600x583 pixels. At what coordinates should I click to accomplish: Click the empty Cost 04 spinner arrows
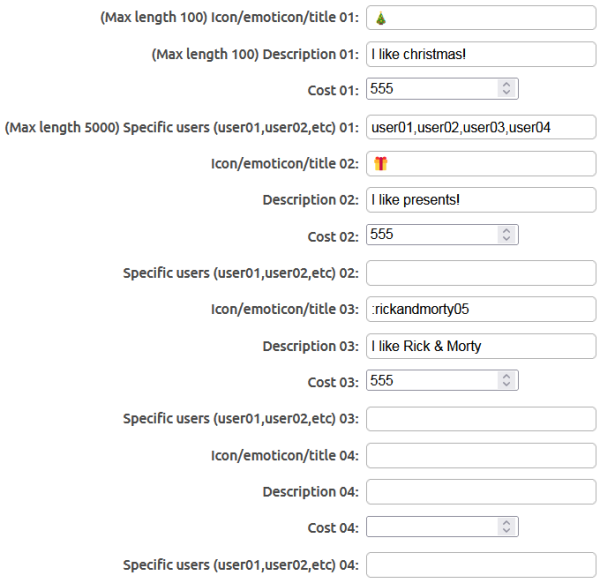[506, 527]
